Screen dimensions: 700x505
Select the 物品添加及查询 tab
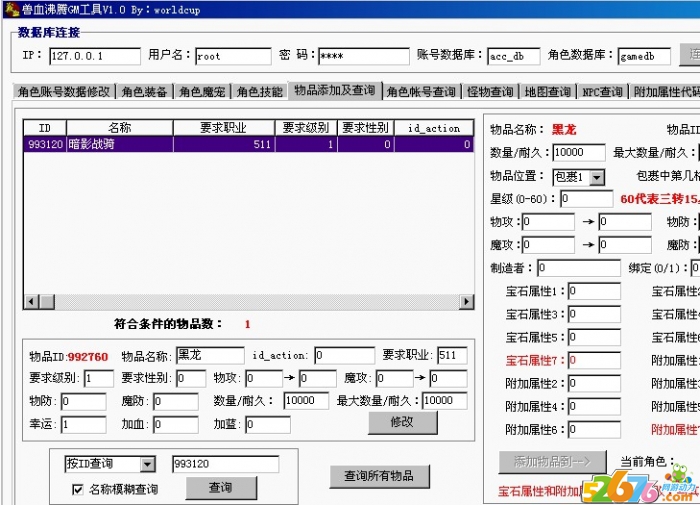[335, 90]
